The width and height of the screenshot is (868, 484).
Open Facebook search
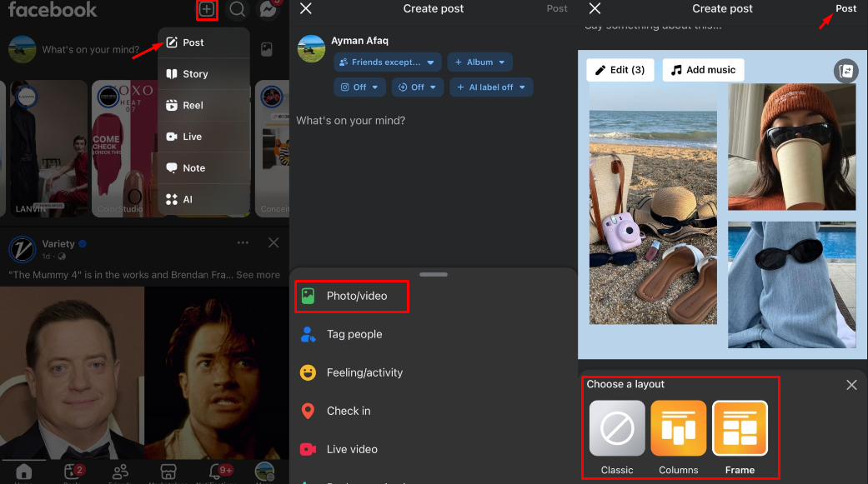(x=238, y=11)
